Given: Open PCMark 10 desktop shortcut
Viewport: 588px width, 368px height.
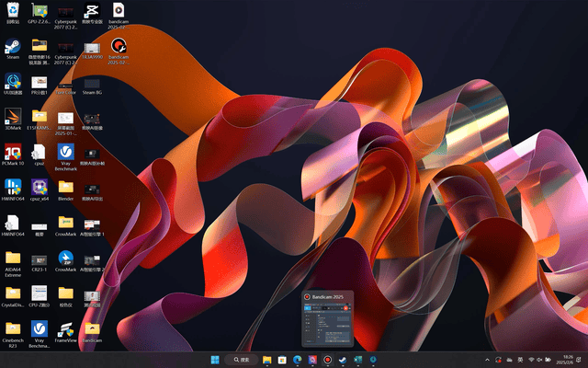Looking at the screenshot, I should [x=13, y=152].
